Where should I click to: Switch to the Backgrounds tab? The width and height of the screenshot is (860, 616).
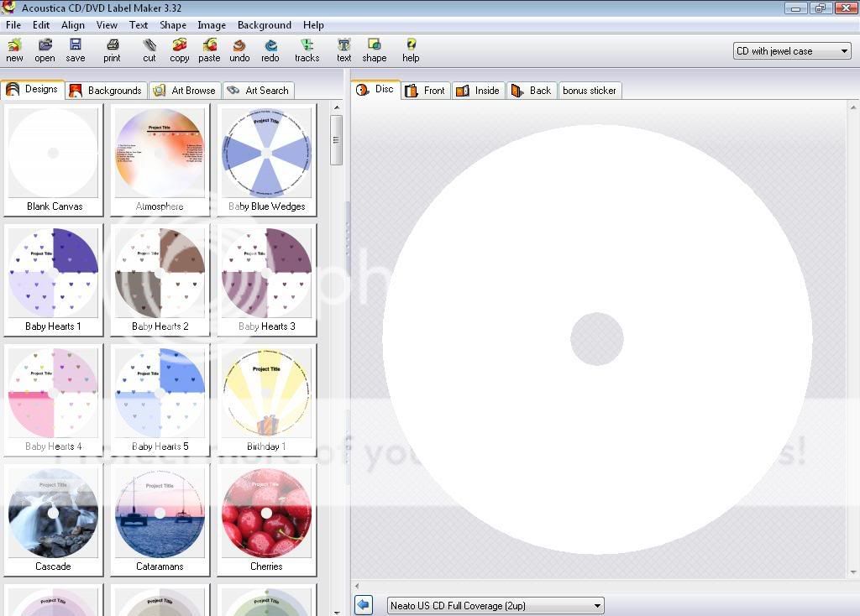(106, 90)
